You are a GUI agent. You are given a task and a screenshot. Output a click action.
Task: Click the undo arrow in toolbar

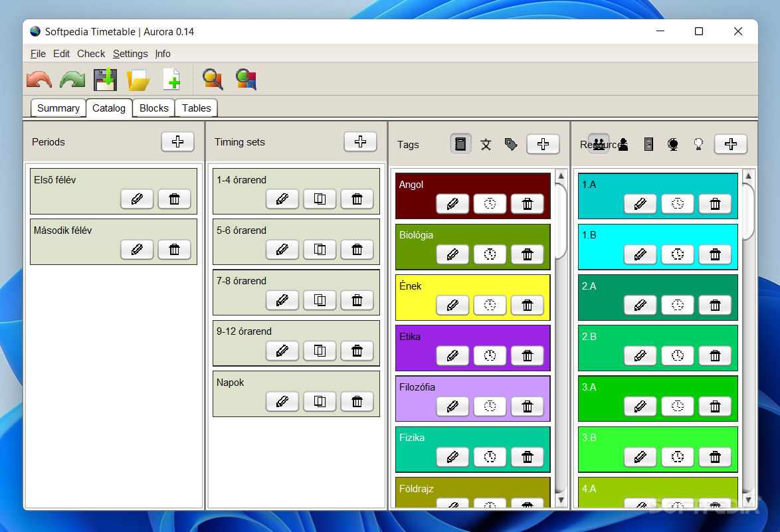click(x=39, y=80)
